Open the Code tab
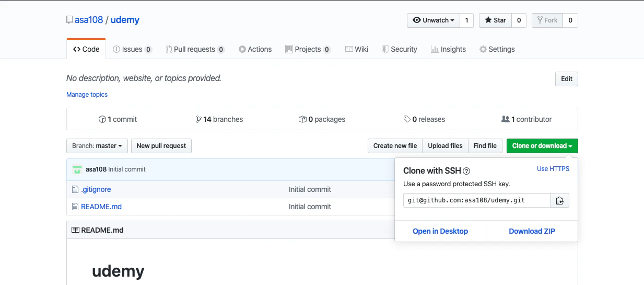 click(x=86, y=49)
